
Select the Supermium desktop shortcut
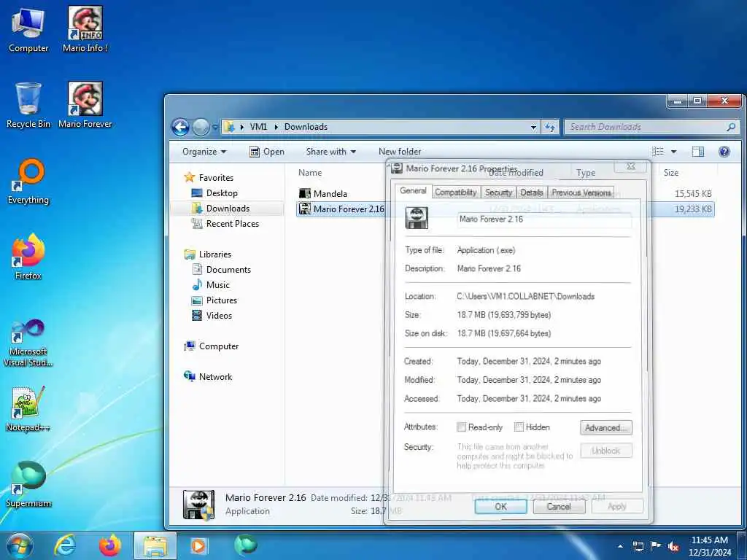(28, 484)
